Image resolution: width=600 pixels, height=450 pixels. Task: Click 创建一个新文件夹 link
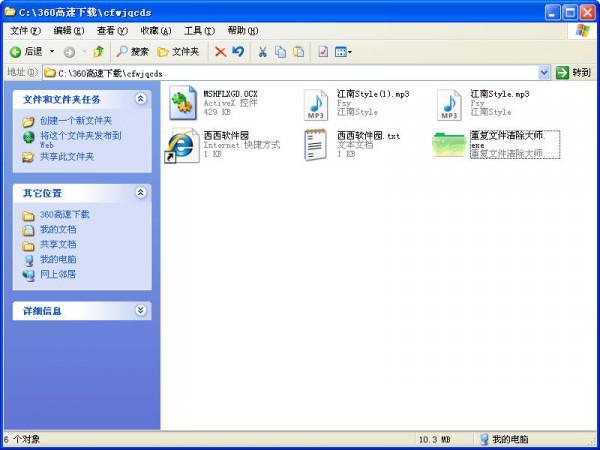[76, 121]
